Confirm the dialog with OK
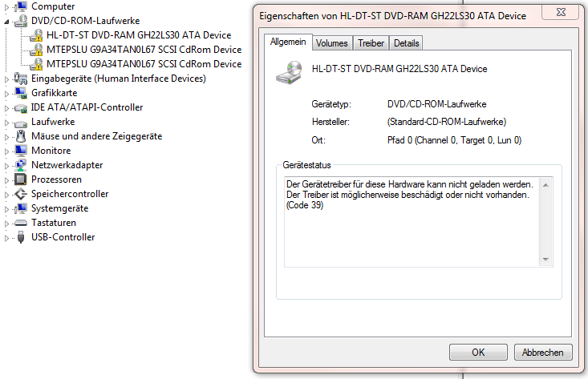 pyautogui.click(x=478, y=353)
